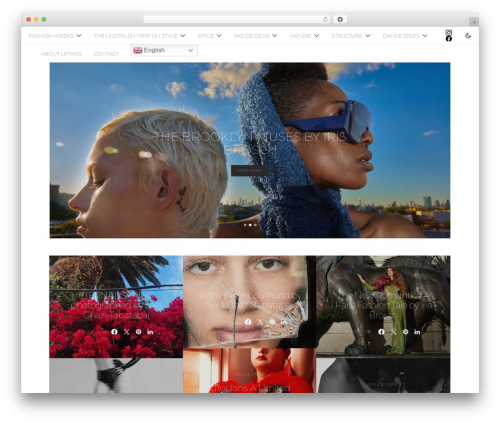Share the red flowers post on Facebook
500x423 pixels.
(x=114, y=332)
